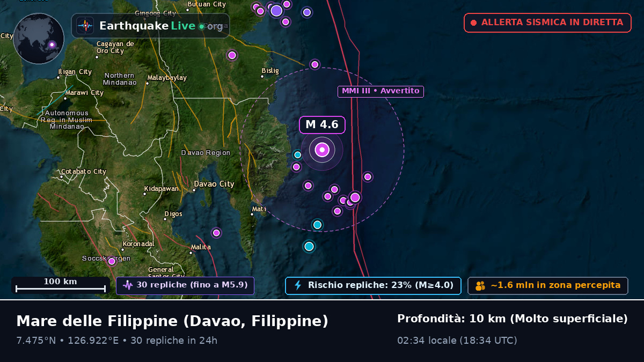Viewport: 644px width, 362px height.
Task: Click the MMI III • Avvertito intensity label
Action: pos(380,91)
